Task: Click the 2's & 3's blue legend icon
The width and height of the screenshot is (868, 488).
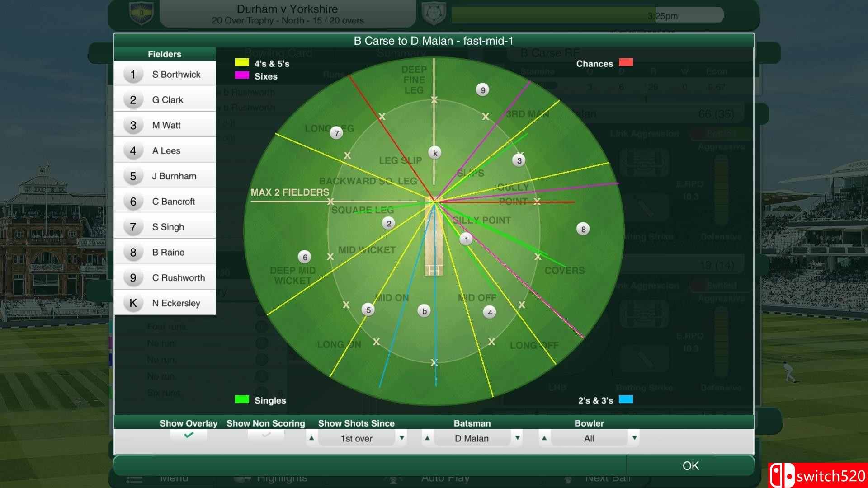Action: tap(627, 400)
